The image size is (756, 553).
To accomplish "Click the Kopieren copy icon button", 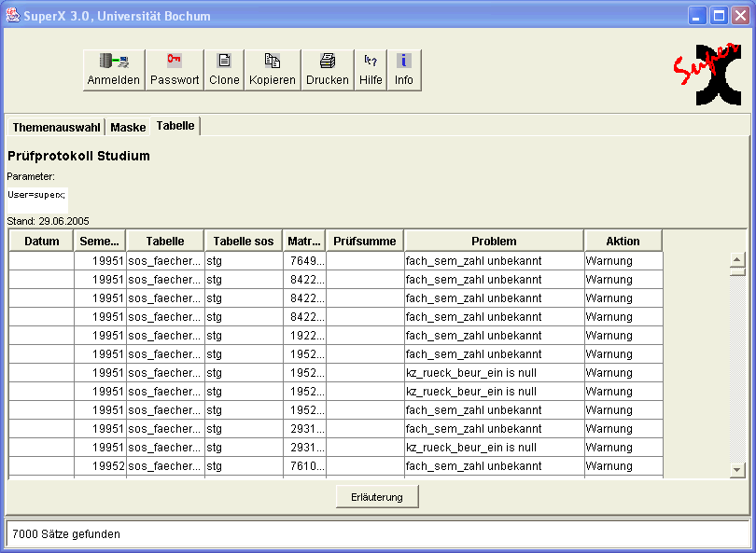I will (273, 70).
